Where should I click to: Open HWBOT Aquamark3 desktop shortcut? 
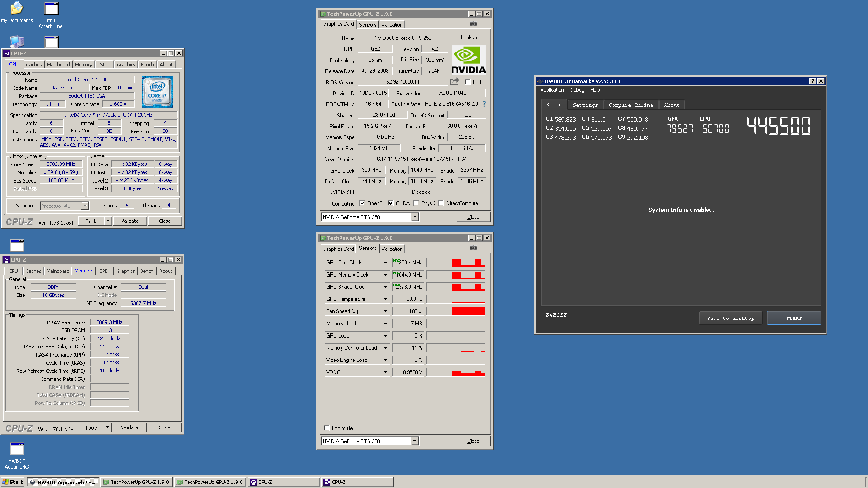coord(17,455)
